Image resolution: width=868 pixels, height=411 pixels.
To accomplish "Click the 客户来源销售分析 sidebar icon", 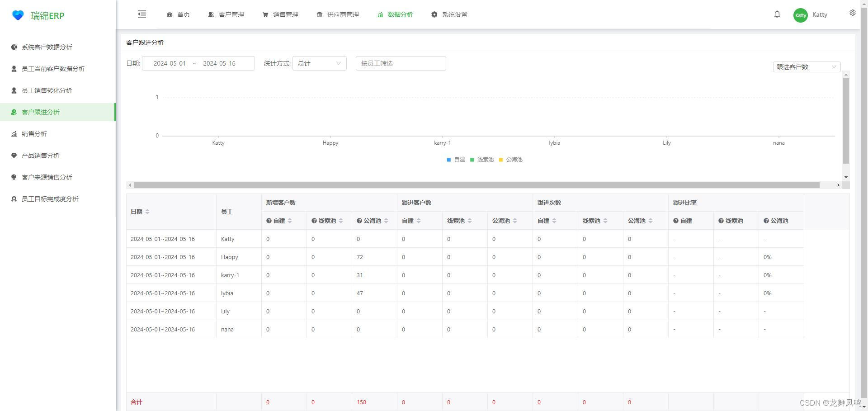I will (14, 177).
